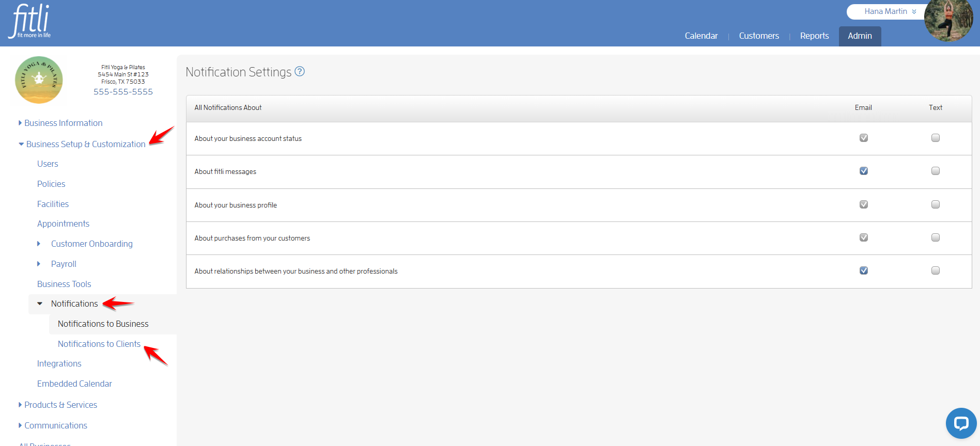Click the 'Payroll' label
This screenshot has height=446, width=980.
[64, 264]
